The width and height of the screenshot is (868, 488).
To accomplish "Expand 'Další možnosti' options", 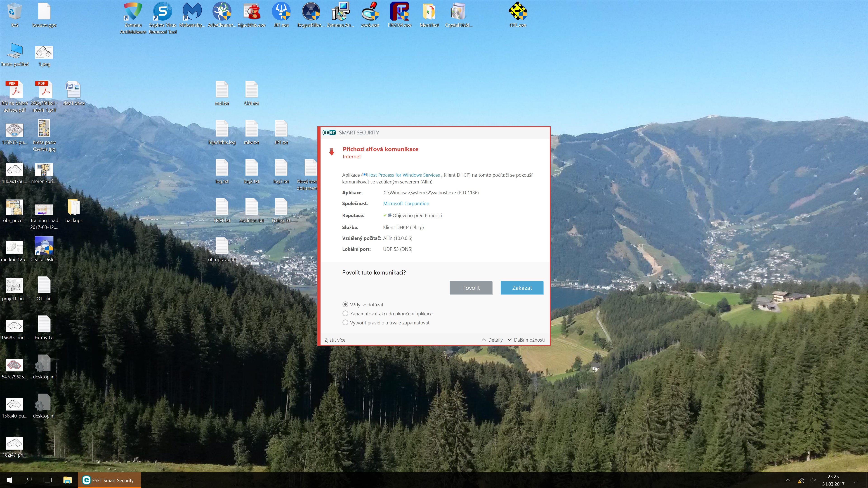I will point(526,340).
